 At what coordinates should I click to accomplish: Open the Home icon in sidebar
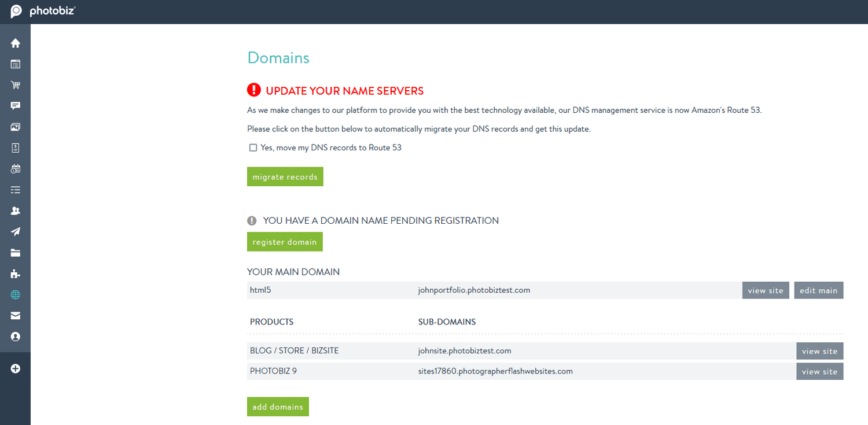pos(16,43)
